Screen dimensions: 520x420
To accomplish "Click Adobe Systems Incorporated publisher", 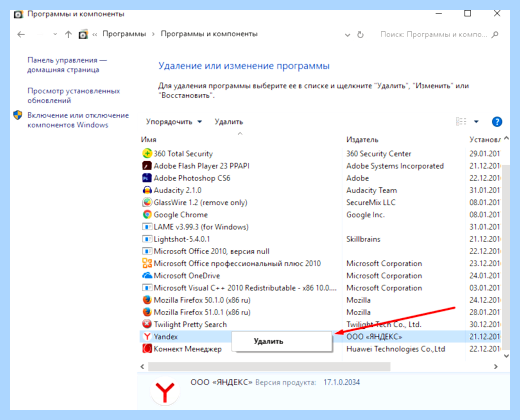I will [395, 166].
